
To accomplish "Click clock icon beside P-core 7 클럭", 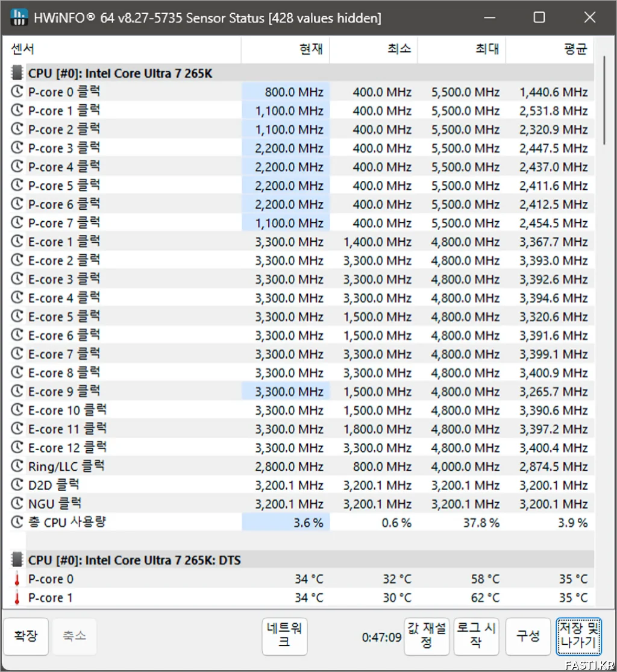I will [17, 223].
